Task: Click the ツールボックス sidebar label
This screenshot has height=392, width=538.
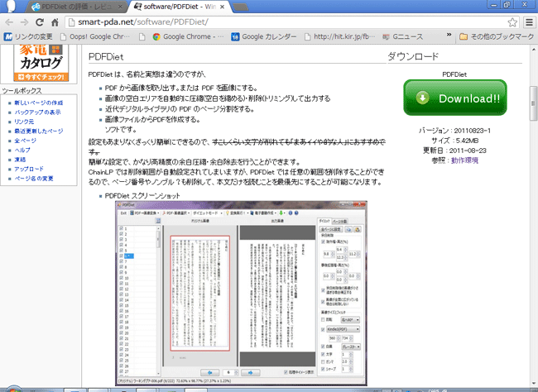Action: (x=22, y=90)
